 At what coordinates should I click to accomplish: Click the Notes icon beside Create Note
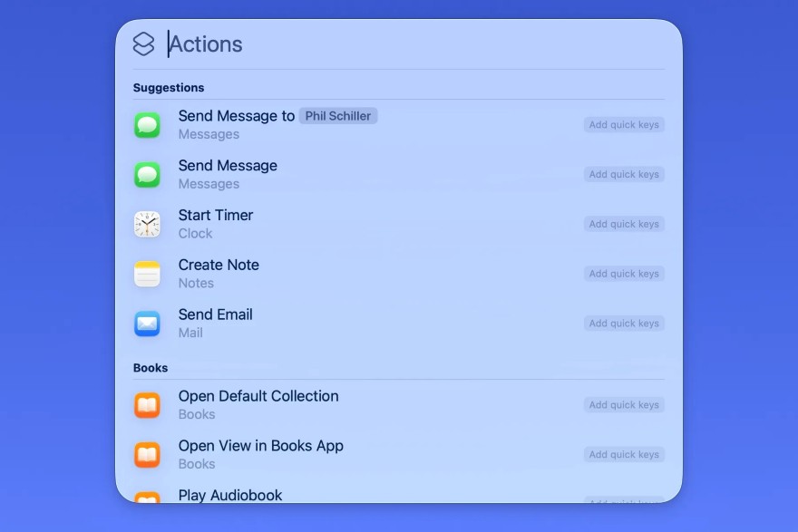point(147,273)
